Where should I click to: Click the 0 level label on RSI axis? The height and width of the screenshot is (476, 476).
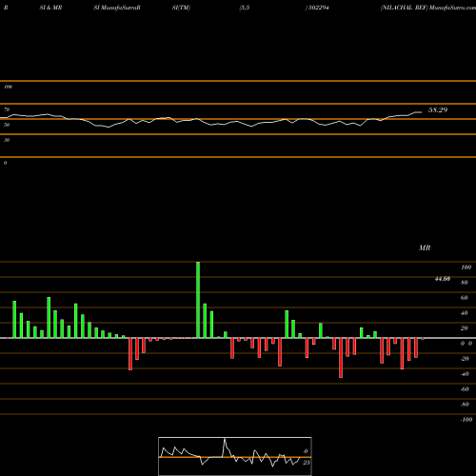[5, 163]
